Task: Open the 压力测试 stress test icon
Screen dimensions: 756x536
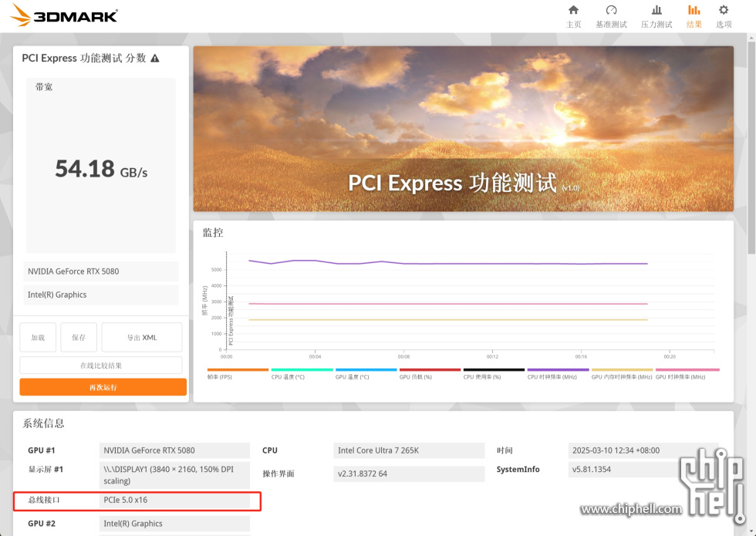Action: [656, 10]
